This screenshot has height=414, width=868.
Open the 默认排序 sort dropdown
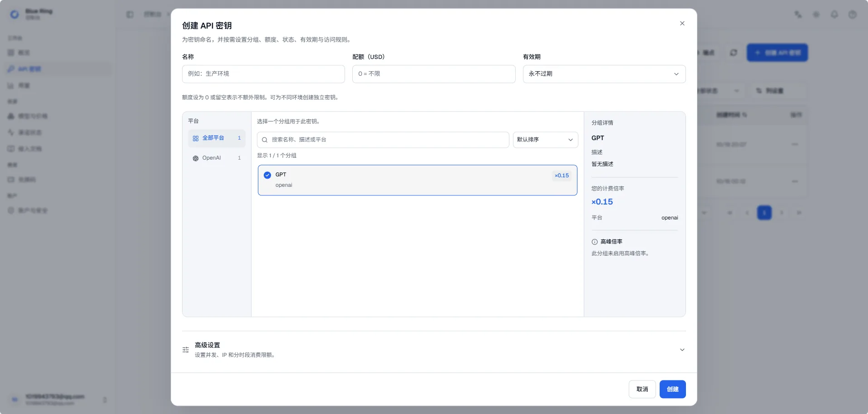[x=545, y=140]
